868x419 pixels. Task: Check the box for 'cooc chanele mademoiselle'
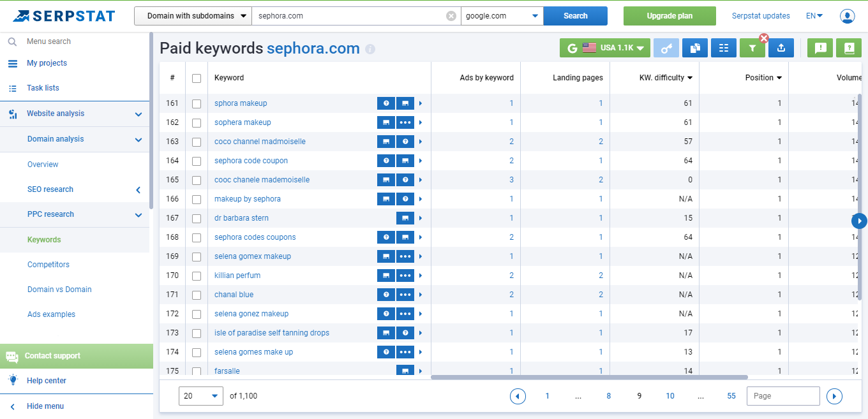[x=197, y=180]
